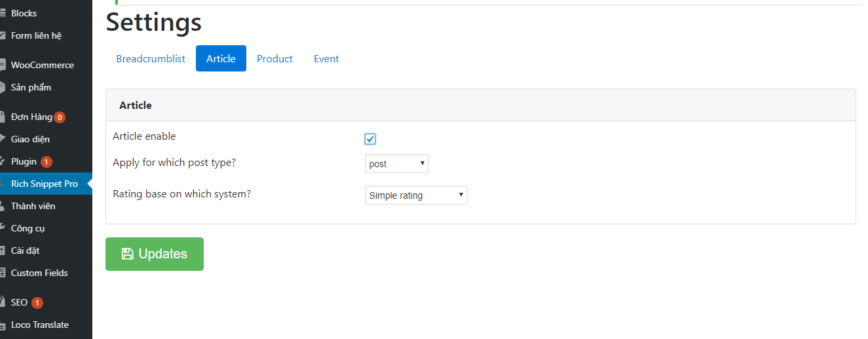Open the Simple rating system dropdown
The width and height of the screenshot is (868, 339).
[x=416, y=195]
